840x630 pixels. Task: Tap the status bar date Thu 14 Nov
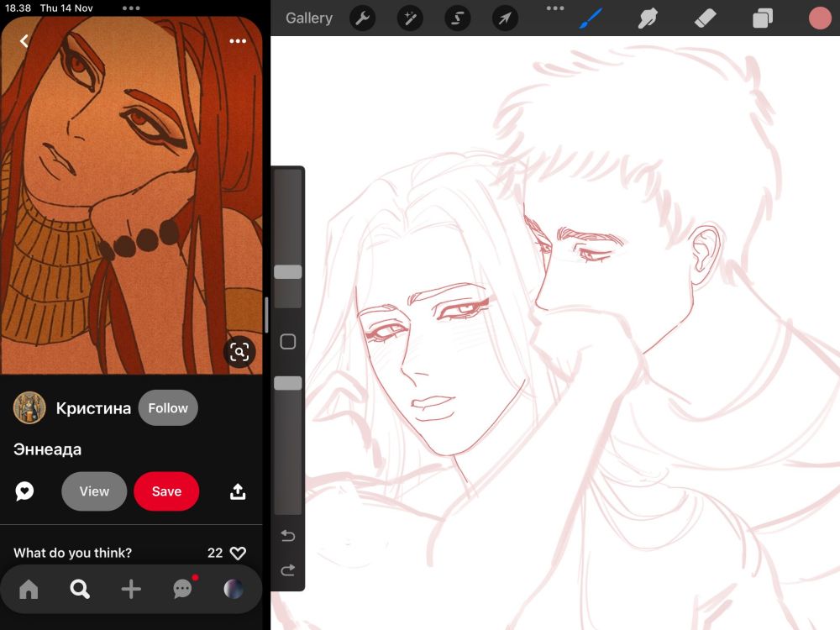click(x=66, y=8)
